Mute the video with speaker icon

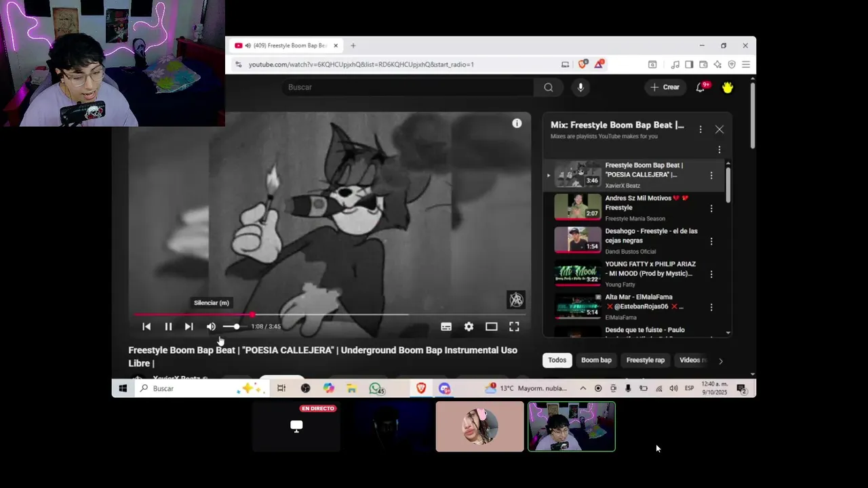coord(211,327)
